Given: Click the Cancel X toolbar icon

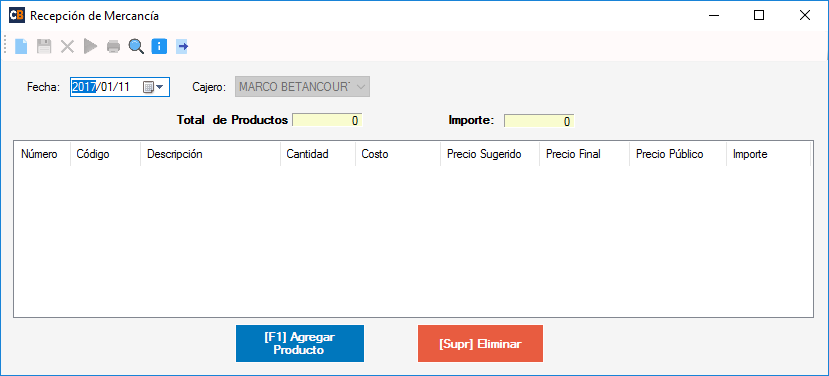Looking at the screenshot, I should tap(67, 47).
